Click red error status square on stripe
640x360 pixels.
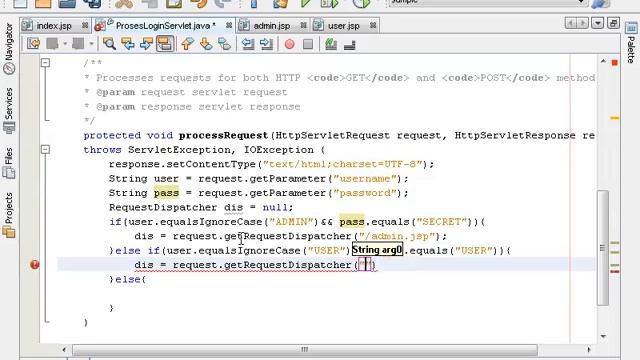[615, 63]
